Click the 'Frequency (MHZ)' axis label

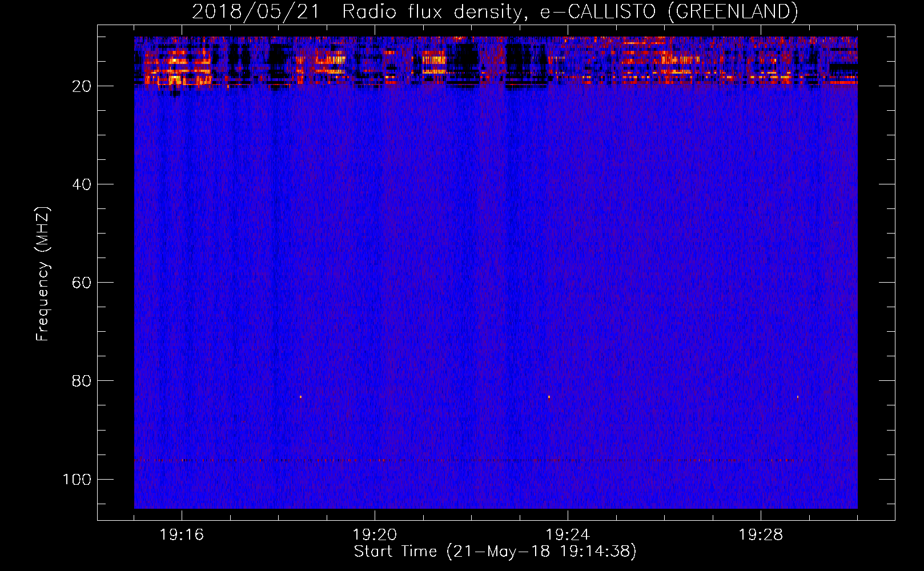(x=43, y=274)
